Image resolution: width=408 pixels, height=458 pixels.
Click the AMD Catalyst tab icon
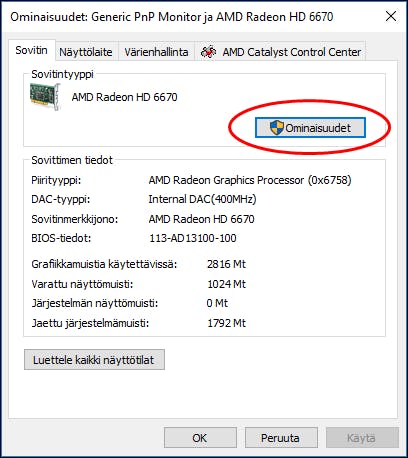[x=208, y=52]
